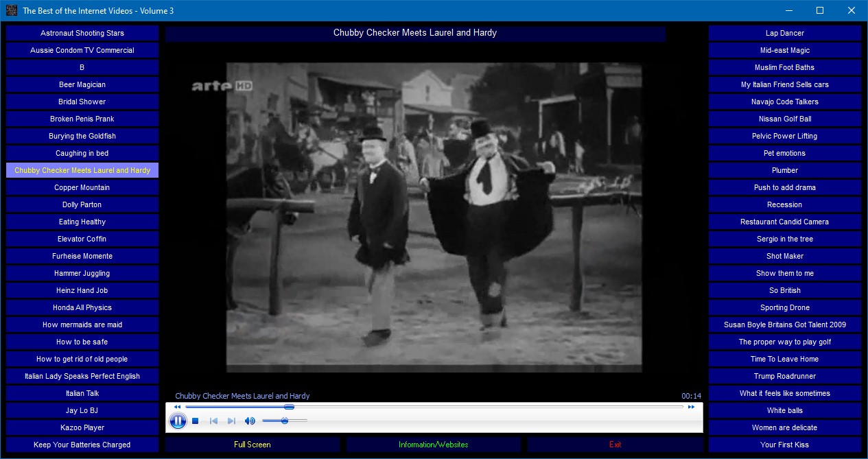Play Caughing in bed
Viewport: 868px width, 459px height.
click(82, 153)
